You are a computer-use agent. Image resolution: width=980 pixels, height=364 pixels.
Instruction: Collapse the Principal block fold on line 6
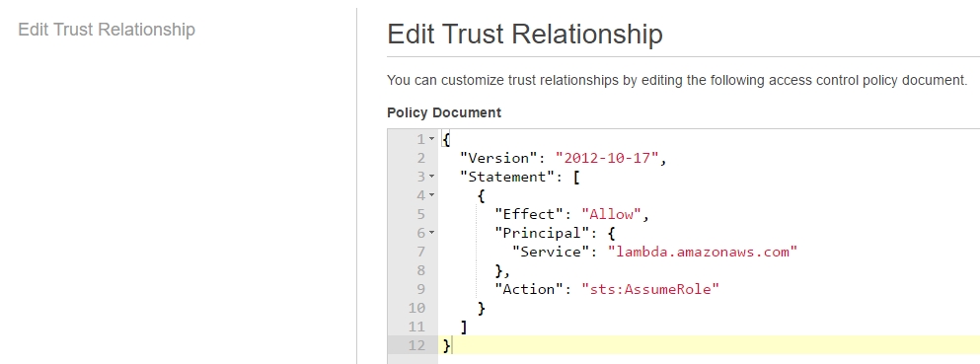431,233
